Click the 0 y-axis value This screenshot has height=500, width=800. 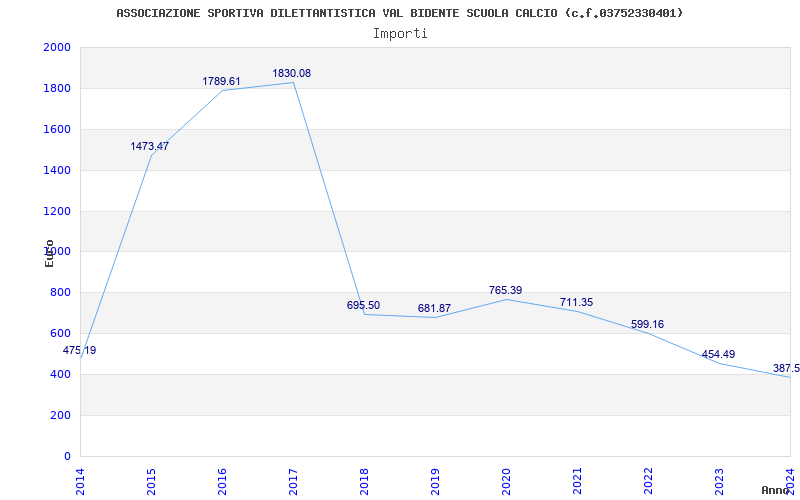coord(67,456)
